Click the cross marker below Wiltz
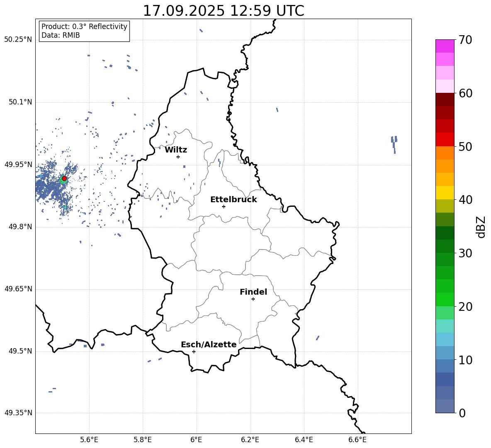Screen dimensions: 491x448 pyautogui.click(x=178, y=157)
